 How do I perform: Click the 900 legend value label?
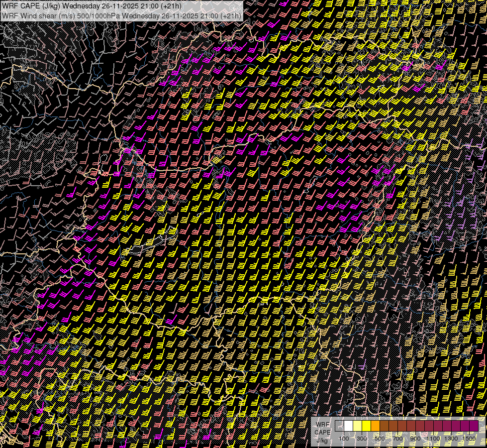[x=415, y=439]
